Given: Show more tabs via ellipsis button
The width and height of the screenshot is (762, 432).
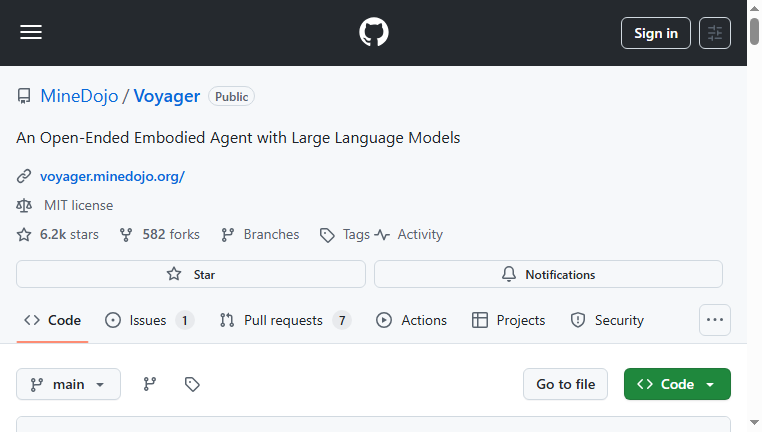Looking at the screenshot, I should (714, 320).
